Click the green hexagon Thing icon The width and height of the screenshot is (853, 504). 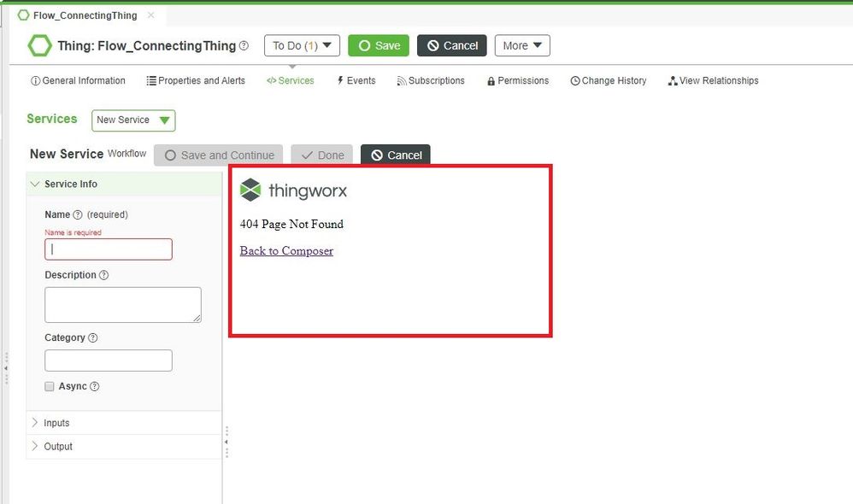(x=39, y=45)
